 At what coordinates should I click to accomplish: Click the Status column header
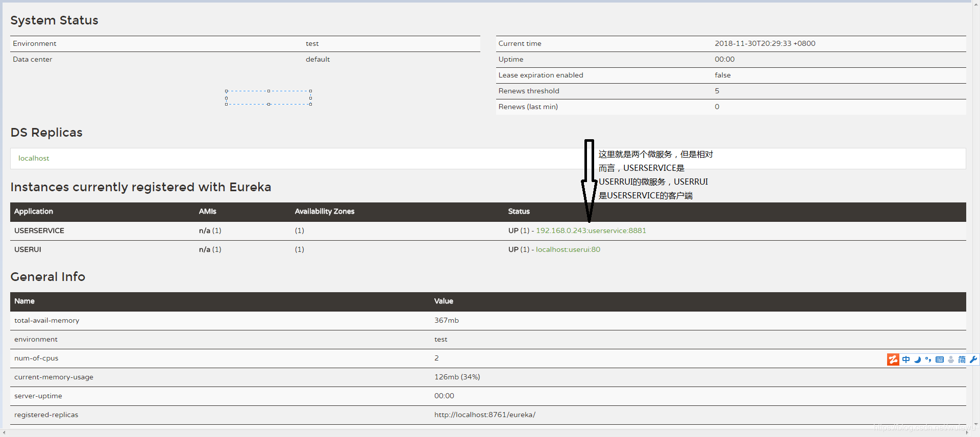click(519, 211)
